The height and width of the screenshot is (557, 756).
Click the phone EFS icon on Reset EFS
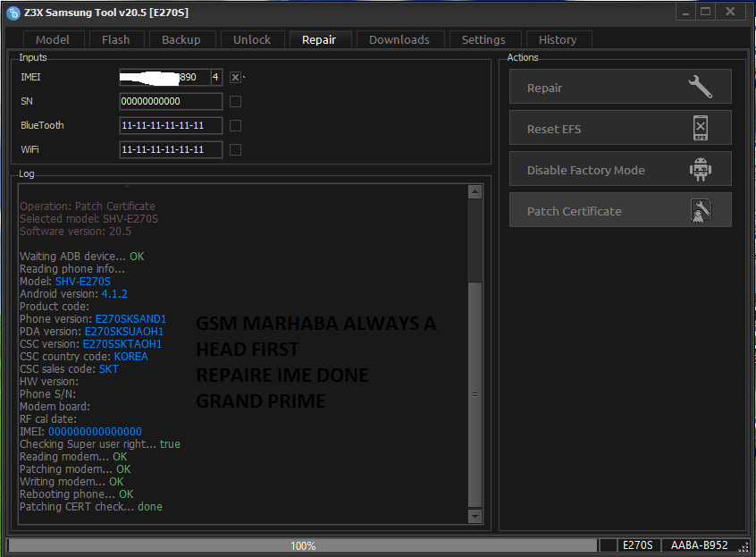click(701, 128)
